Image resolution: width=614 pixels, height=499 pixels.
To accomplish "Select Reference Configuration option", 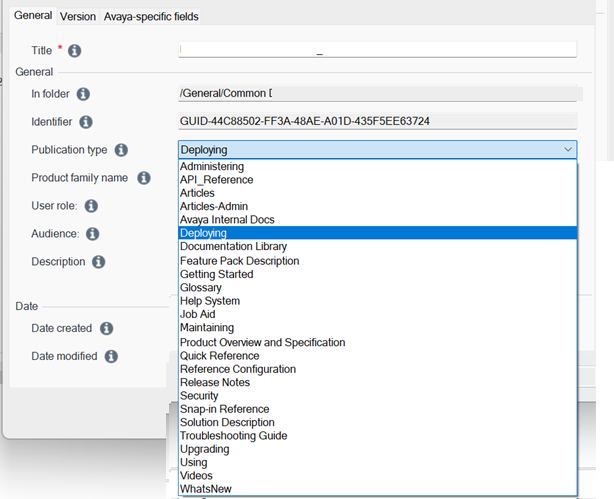I will pos(377,369).
